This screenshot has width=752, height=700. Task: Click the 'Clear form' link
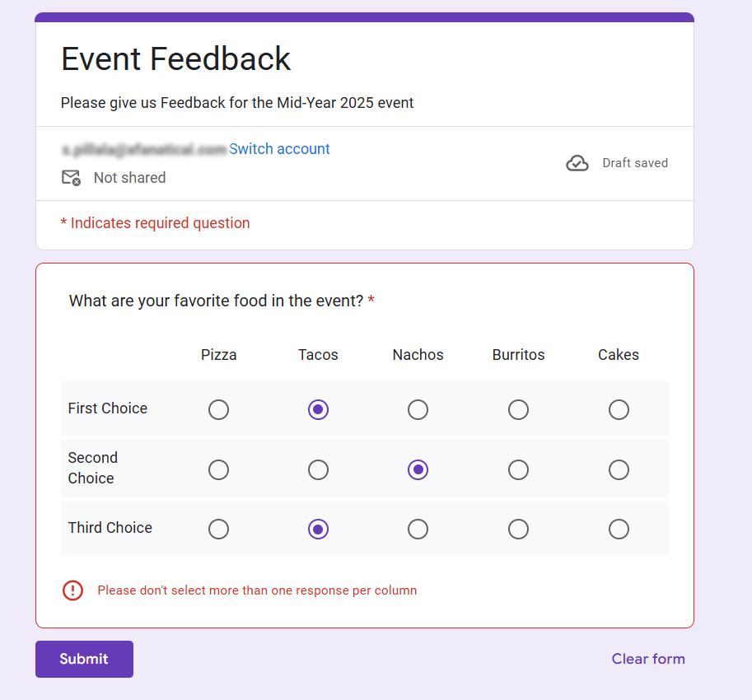tap(648, 659)
